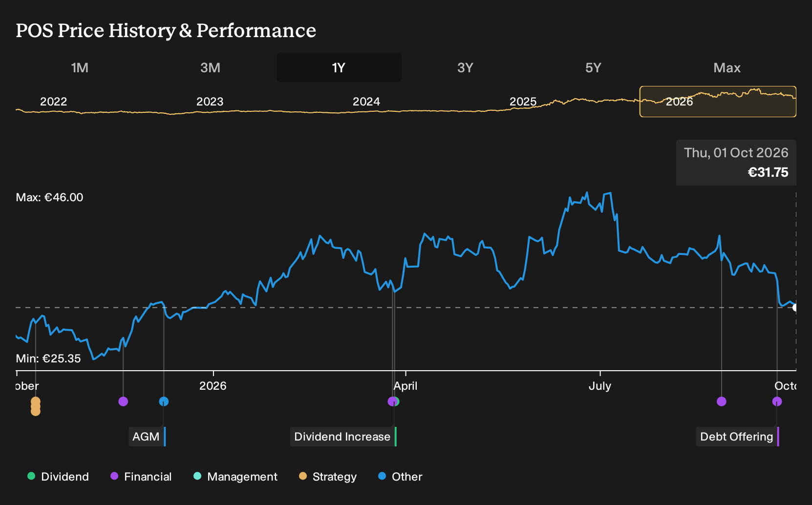Select the 1M time range tab
This screenshot has width=812, height=505.
click(x=80, y=67)
